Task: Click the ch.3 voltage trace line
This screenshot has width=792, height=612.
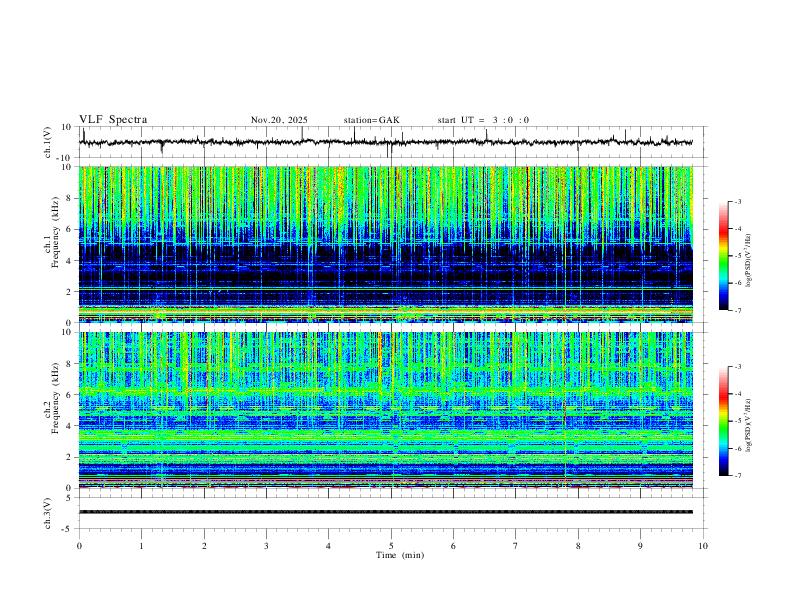Action: [x=386, y=512]
